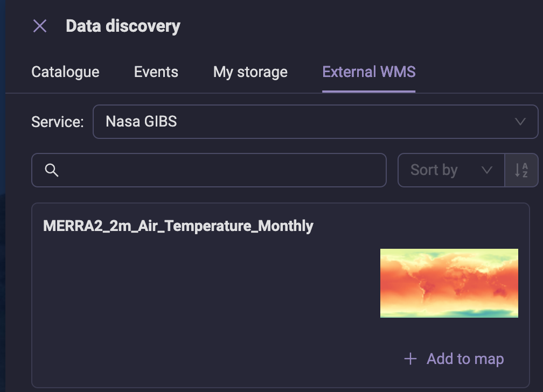This screenshot has height=392, width=543.
Task: Go to the My storage tab
Action: [x=250, y=72]
